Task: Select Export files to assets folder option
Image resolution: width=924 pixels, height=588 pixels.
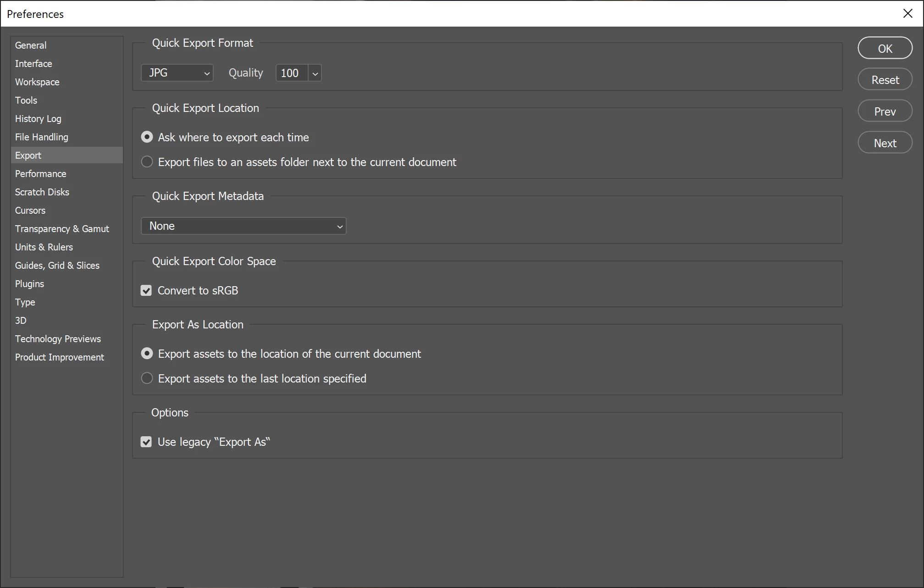Action: (147, 162)
